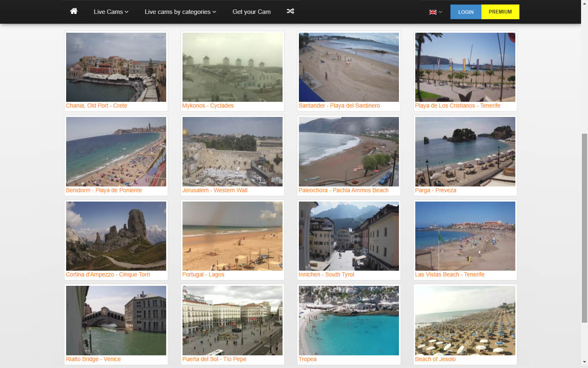Open the Cinque Torri webcam thumbnail
Screen dimensions: 588x368
[116, 236]
